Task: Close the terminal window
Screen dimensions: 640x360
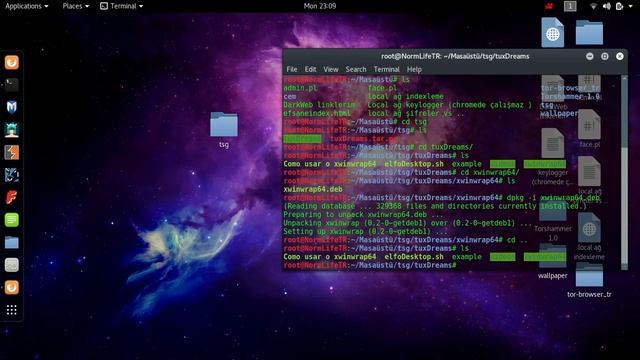Action: 620,56
